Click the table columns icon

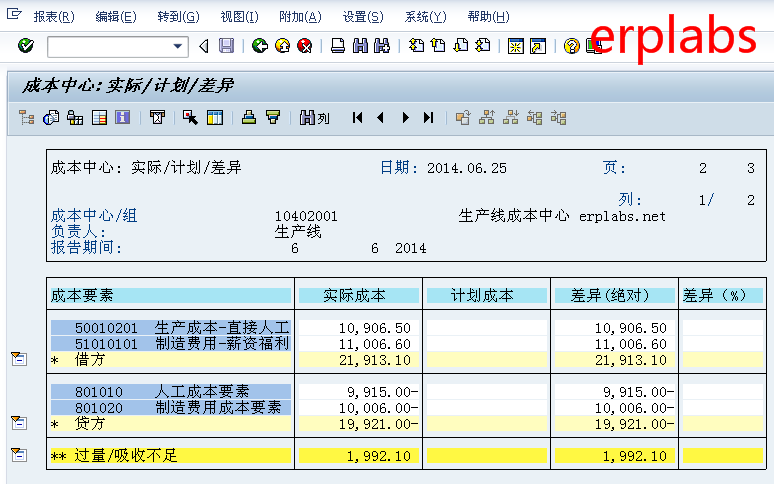coord(215,117)
